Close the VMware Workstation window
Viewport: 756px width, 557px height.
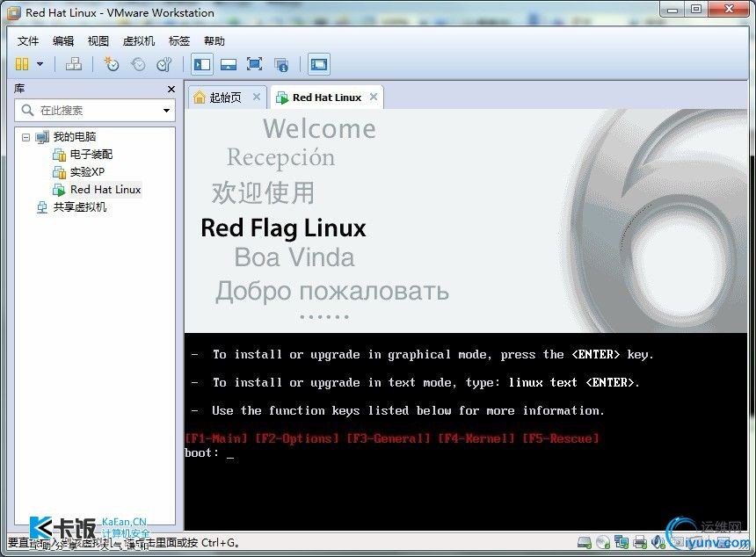(x=729, y=9)
